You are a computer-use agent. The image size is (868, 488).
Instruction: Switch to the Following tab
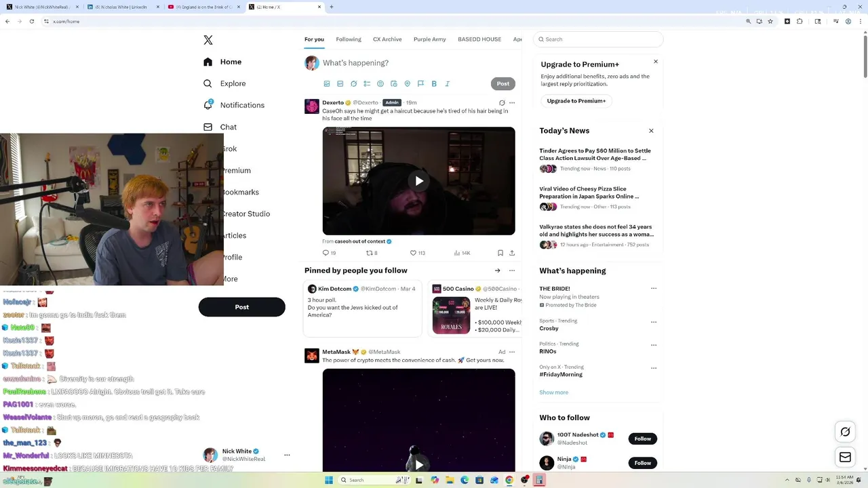tap(349, 39)
